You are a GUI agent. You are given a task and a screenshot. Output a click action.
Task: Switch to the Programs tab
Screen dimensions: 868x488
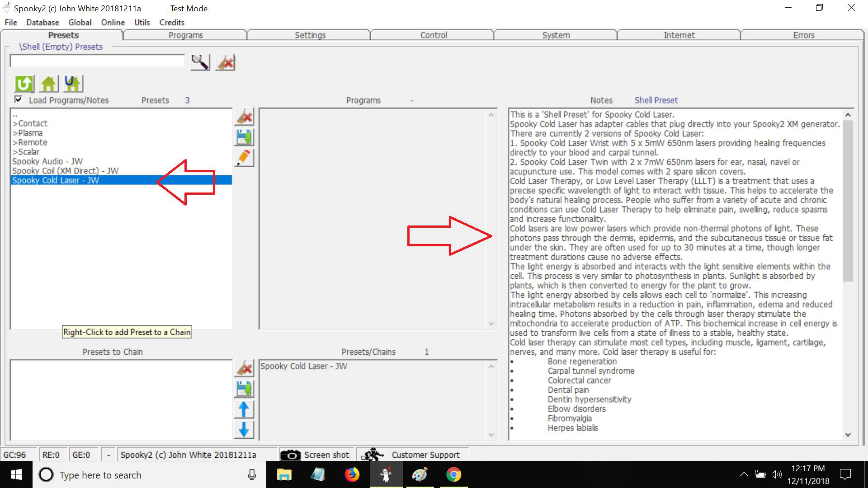[185, 35]
